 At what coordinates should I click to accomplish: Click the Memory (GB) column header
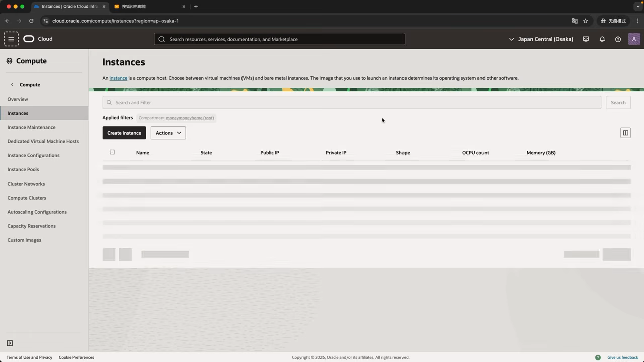click(541, 152)
